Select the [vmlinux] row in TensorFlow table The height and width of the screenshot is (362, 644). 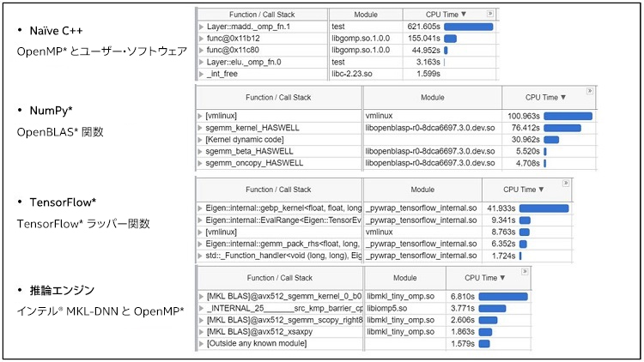(x=384, y=232)
